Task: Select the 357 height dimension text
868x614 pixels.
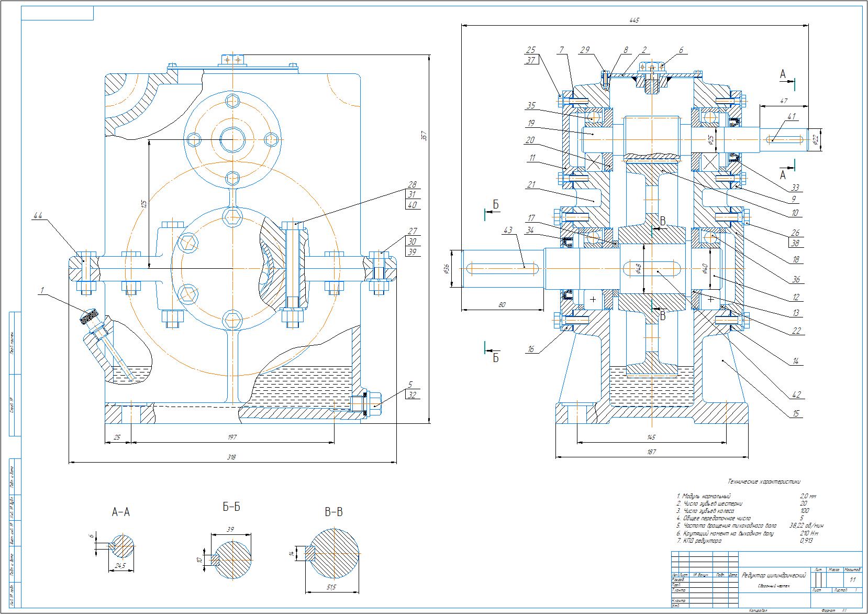Action: pyautogui.click(x=425, y=135)
